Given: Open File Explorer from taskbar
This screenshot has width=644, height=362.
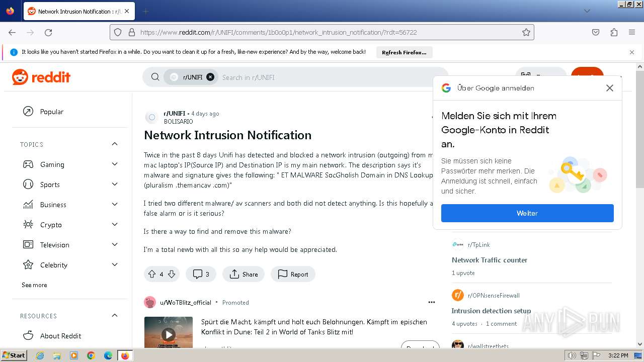Looking at the screenshot, I should pyautogui.click(x=57, y=355).
